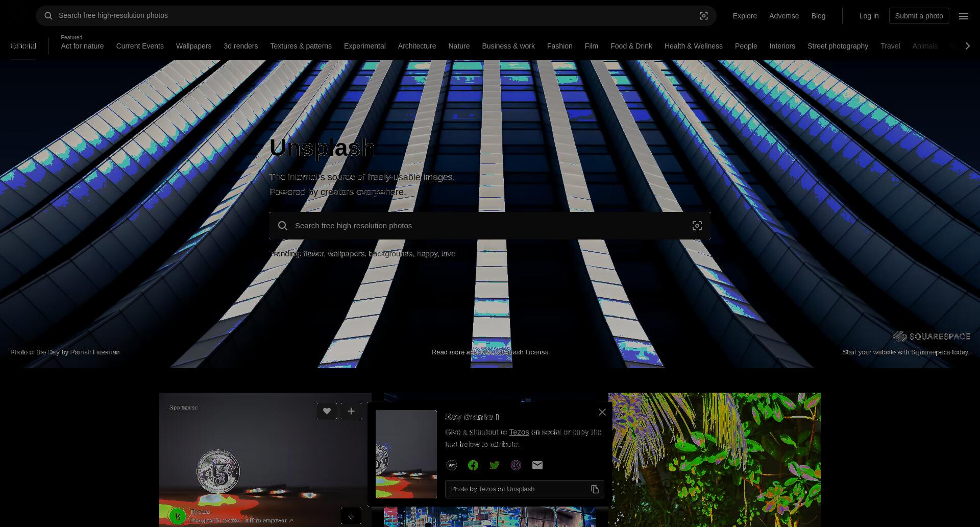Viewport: 980px width, 527px height.
Task: Click trending term love
Action: tap(448, 254)
